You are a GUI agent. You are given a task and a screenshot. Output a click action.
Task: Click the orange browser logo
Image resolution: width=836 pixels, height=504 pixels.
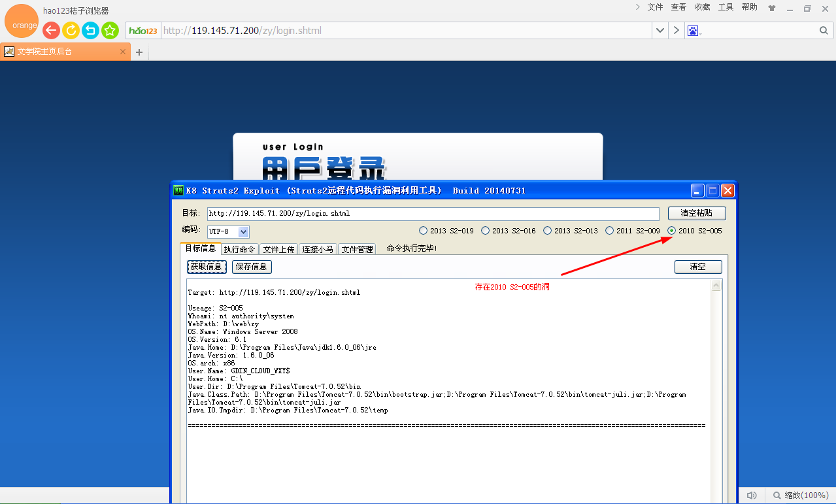22,22
